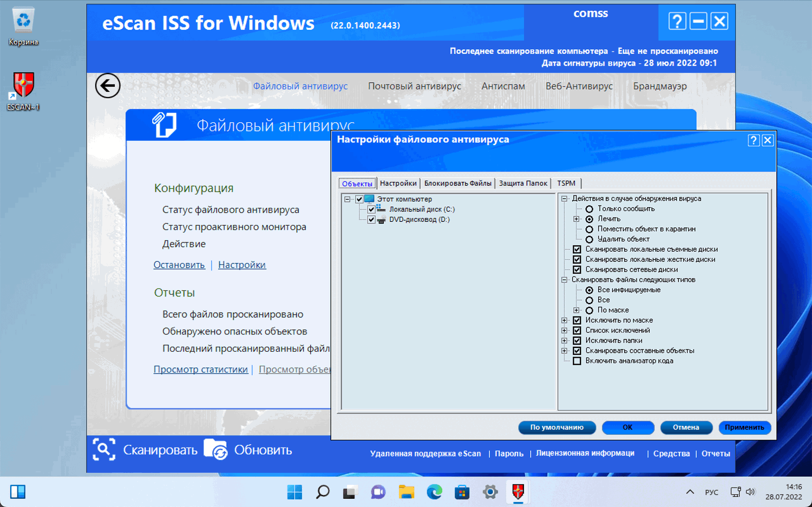Screen dimensions: 812x507
Task: Select the По маске radio button
Action: pos(590,310)
